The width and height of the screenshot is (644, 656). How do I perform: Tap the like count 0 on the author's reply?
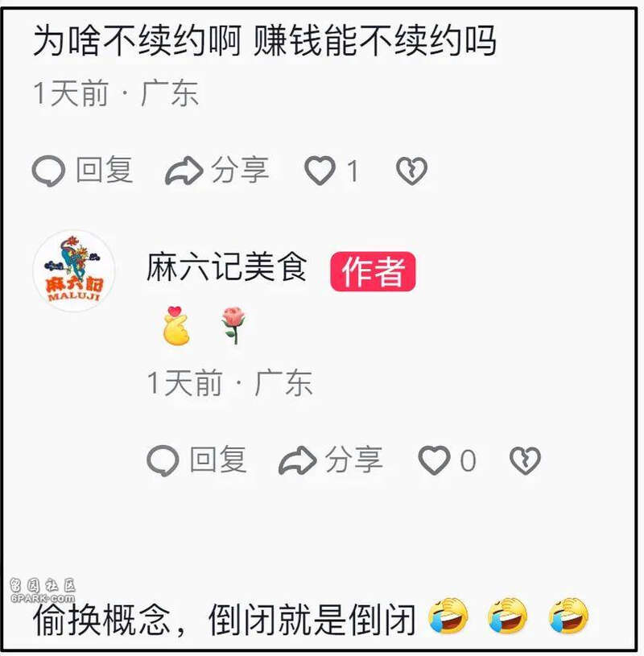point(468,461)
